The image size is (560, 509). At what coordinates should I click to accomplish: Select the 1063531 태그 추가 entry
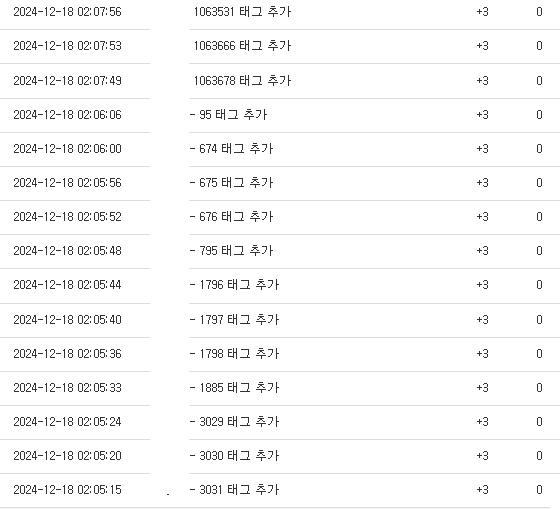click(242, 12)
